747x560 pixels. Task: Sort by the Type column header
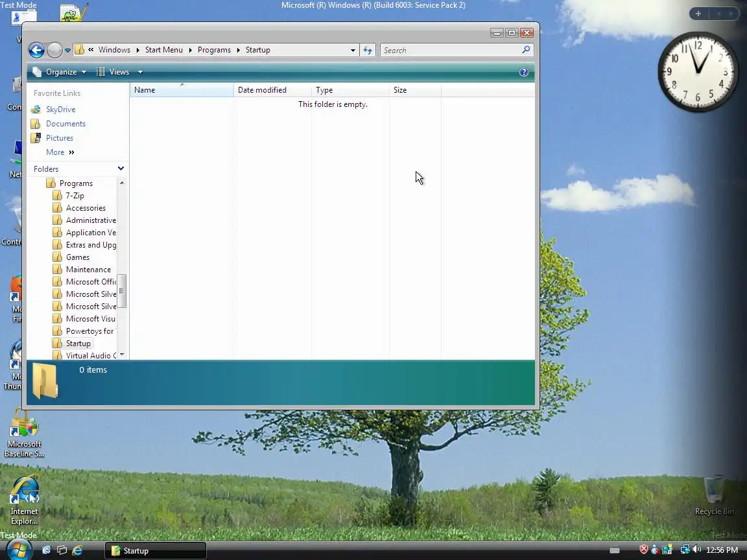tap(350, 90)
